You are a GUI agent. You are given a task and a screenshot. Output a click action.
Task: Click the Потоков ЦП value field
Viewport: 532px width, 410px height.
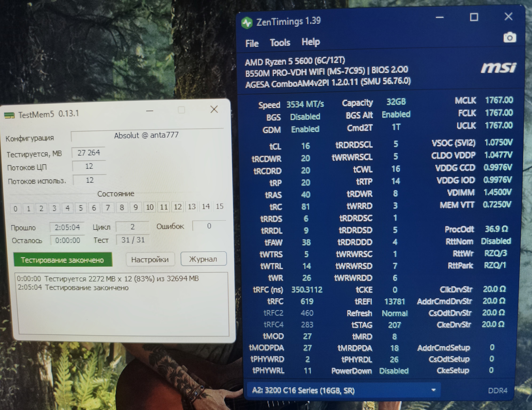[89, 166]
